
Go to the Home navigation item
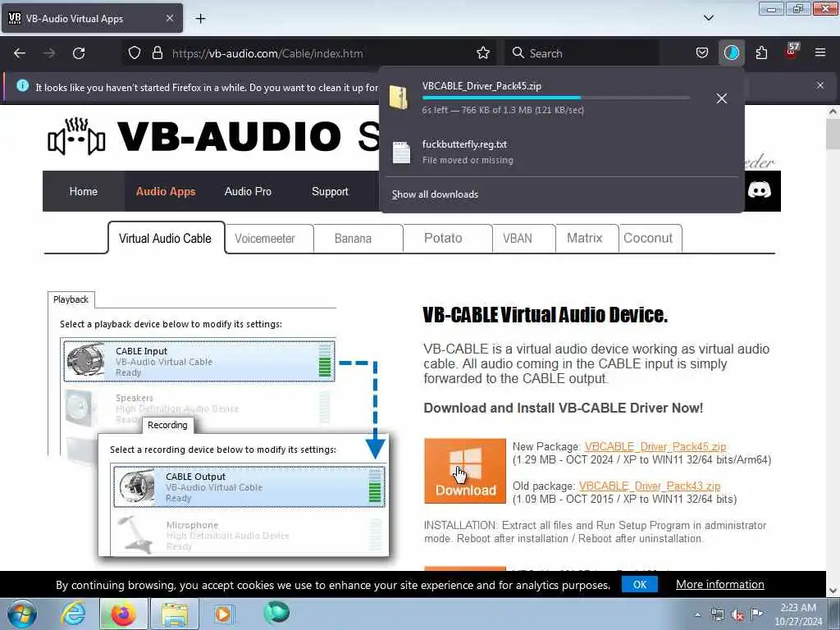click(84, 191)
